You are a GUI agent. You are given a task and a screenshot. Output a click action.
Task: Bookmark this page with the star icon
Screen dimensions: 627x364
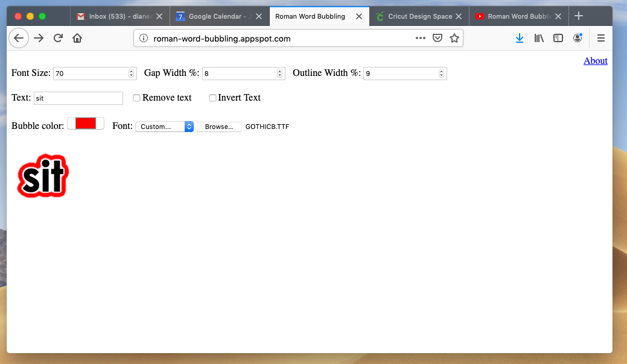click(x=454, y=38)
